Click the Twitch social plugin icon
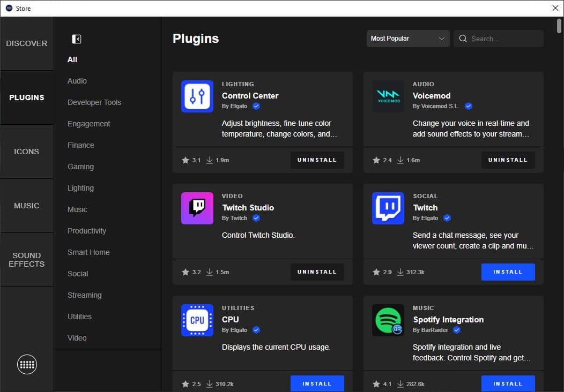Screen dimensions: 564x392 388,208
